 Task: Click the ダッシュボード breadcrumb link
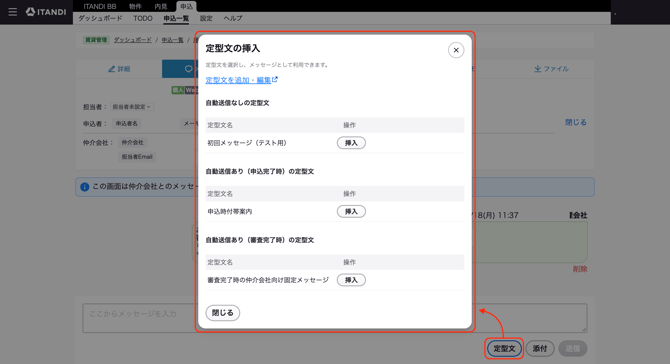[x=132, y=40]
